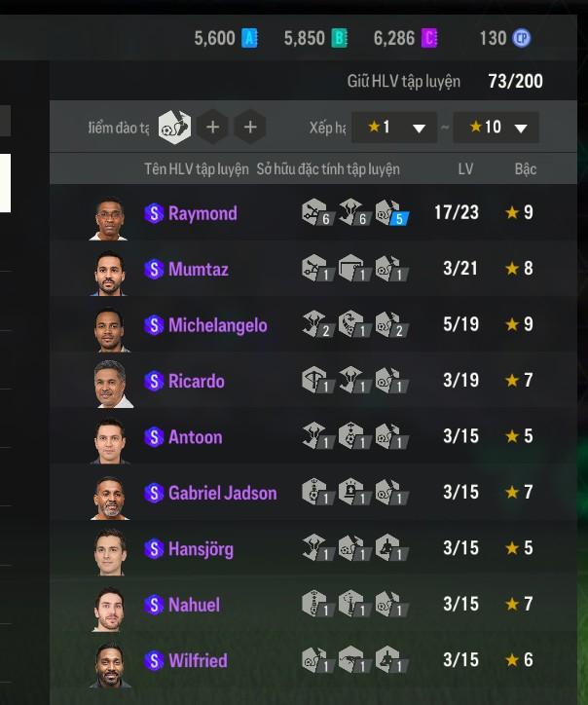This screenshot has width=588, height=705.
Task: Click Mumtaz's goal-net trait icon
Action: click(x=354, y=268)
